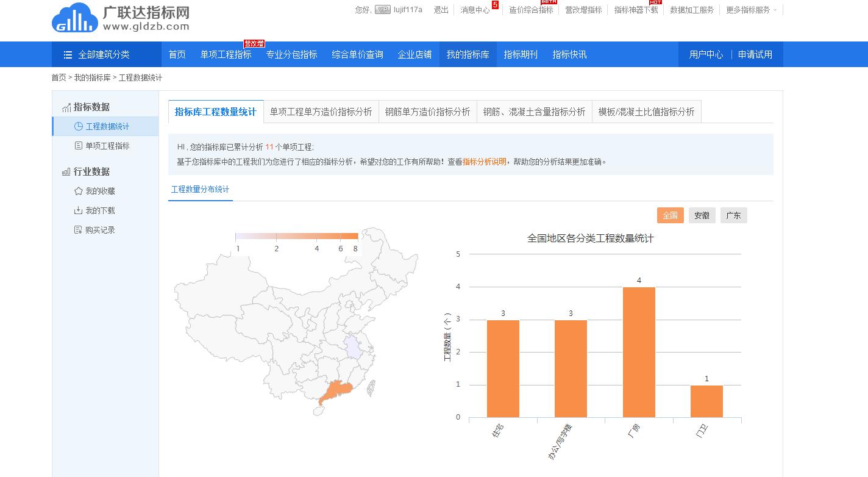Open the 指标分析说明 link

[484, 162]
